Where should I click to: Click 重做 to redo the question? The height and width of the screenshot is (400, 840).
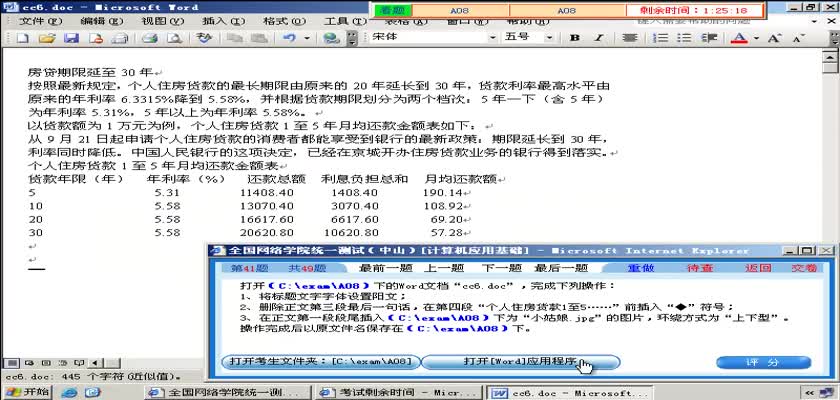(641, 268)
